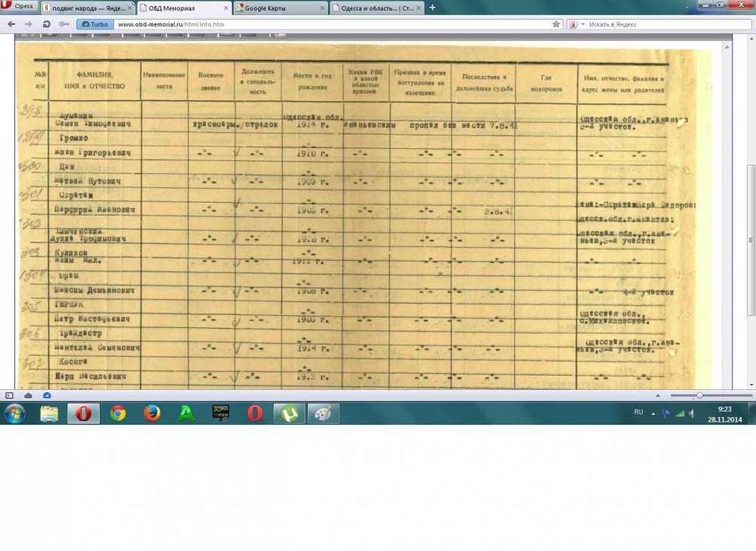
Task: Close the 'подвиг народа' tab
Action: click(130, 8)
